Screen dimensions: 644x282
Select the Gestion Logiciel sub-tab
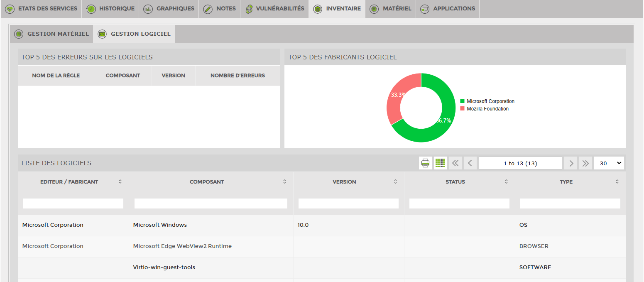(x=134, y=34)
